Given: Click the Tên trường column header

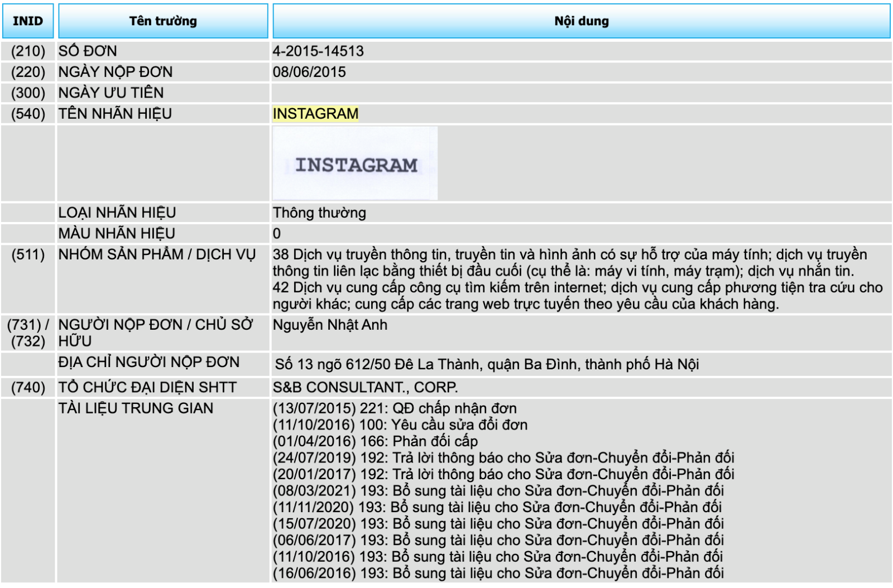Looking at the screenshot, I should pyautogui.click(x=163, y=21).
